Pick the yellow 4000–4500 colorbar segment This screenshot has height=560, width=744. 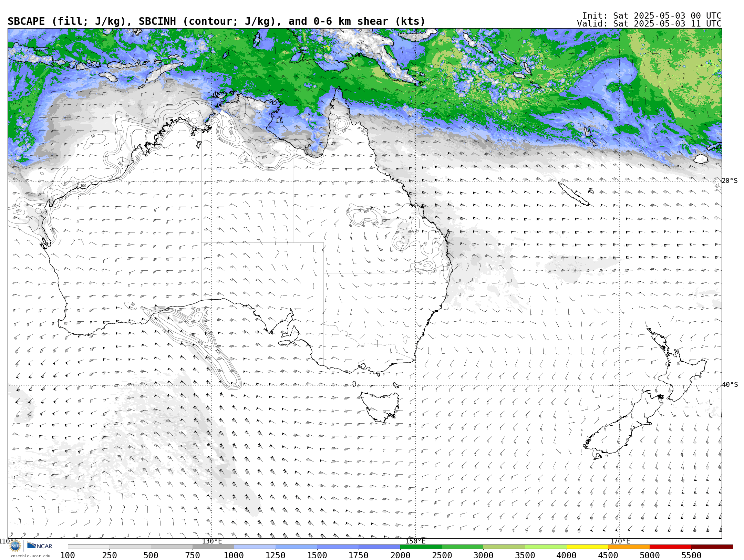coord(587,547)
